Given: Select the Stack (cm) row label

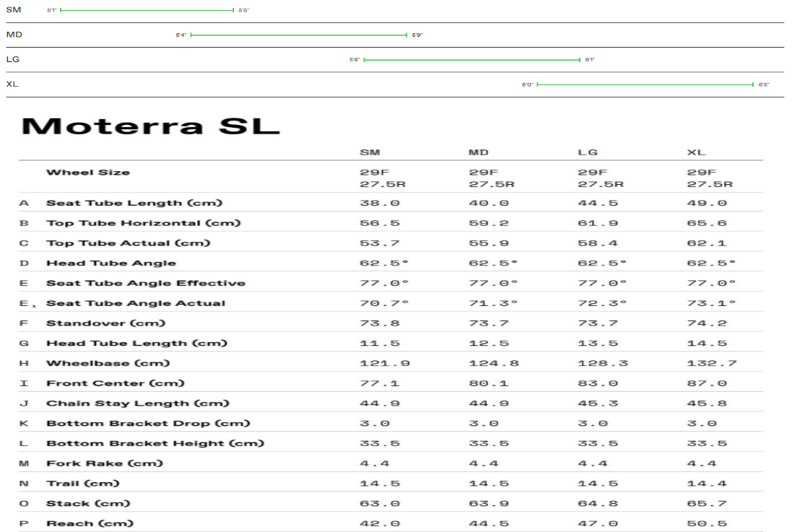Looking at the screenshot, I should 88,503.
